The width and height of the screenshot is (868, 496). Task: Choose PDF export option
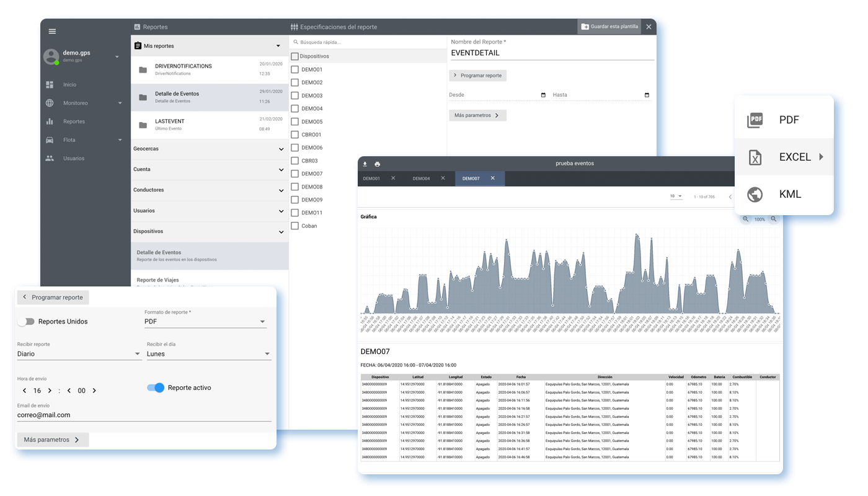(784, 120)
